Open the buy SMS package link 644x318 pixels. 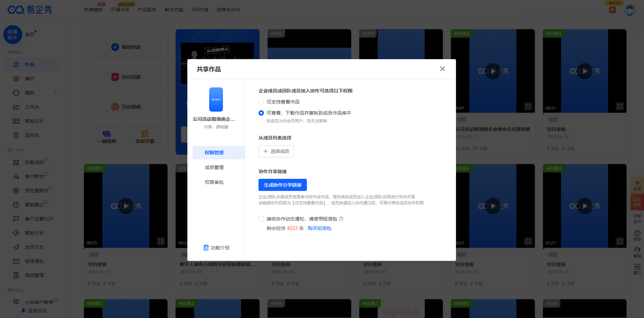pos(319,228)
